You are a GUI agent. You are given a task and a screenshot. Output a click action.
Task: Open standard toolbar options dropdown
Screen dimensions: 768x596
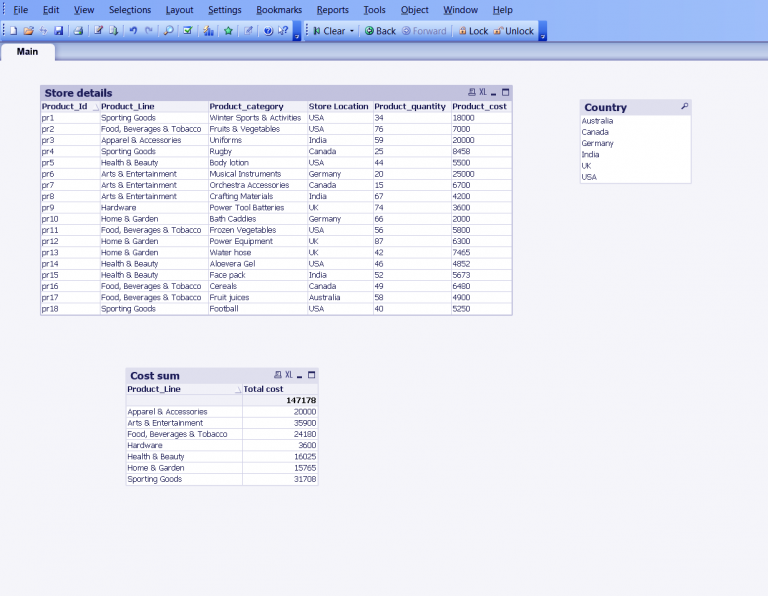coord(297,37)
